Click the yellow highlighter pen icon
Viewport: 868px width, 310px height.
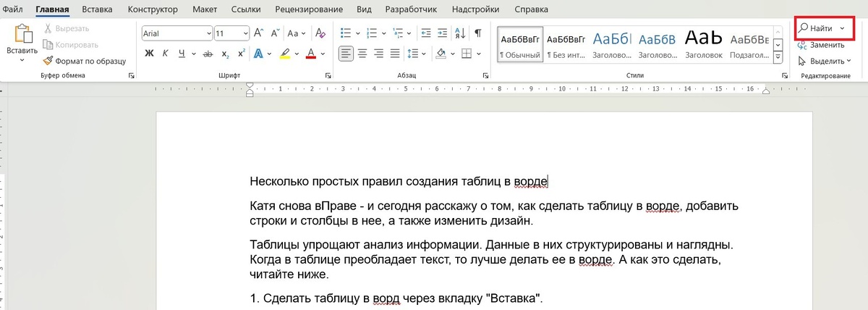(285, 54)
